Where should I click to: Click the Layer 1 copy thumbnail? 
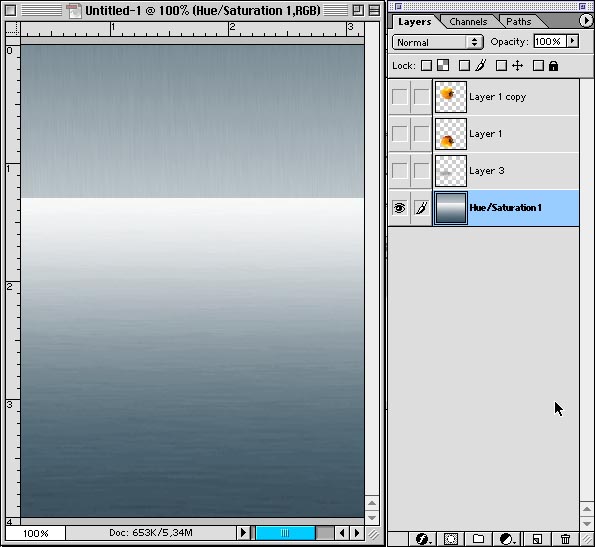pyautogui.click(x=450, y=97)
